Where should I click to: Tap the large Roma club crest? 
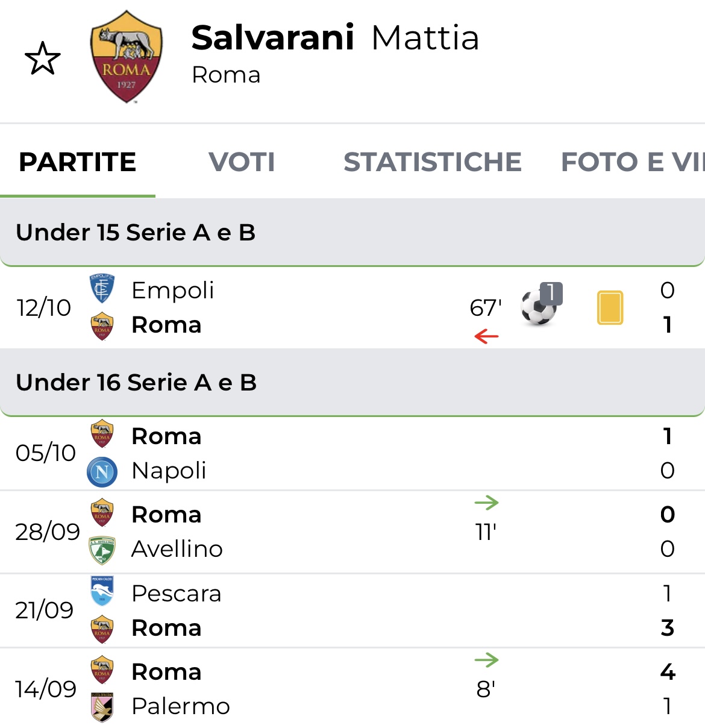pyautogui.click(x=127, y=58)
